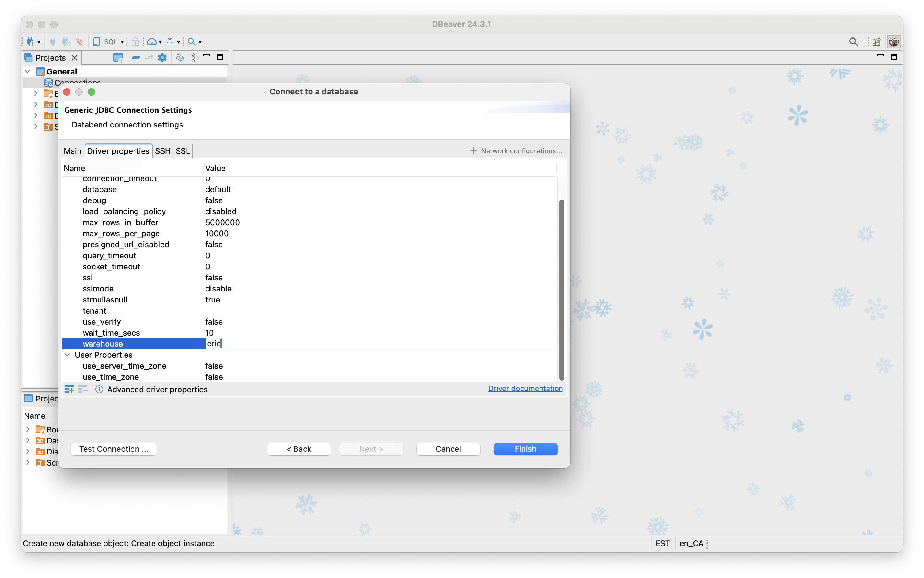
Task: Click use_time_zone value false
Action: 214,377
